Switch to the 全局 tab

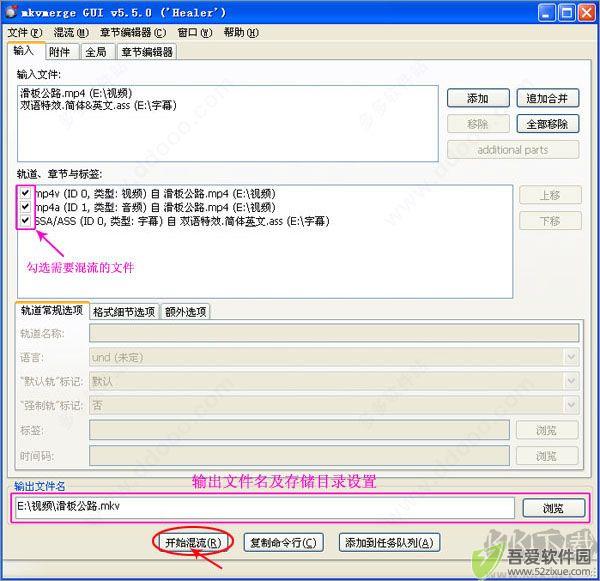tap(97, 52)
